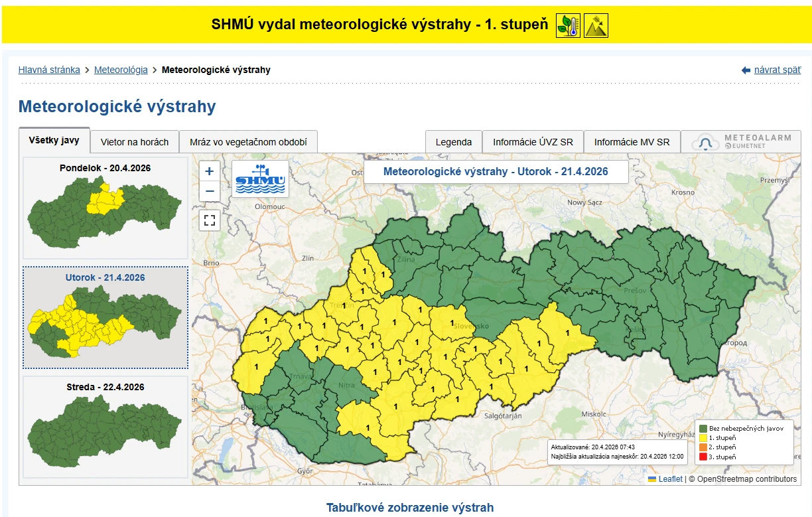Image resolution: width=812 pixels, height=517 pixels.
Task: Click the mountain wind warning icon
Action: tap(596, 25)
